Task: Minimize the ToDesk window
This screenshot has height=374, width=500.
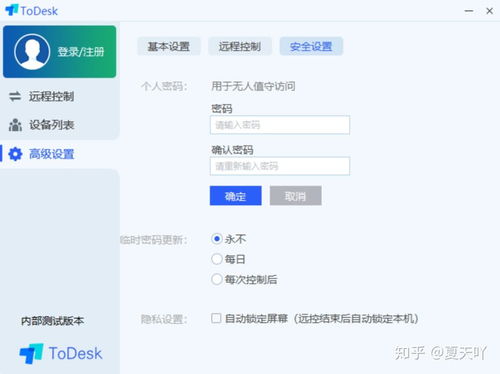Action: [x=469, y=11]
